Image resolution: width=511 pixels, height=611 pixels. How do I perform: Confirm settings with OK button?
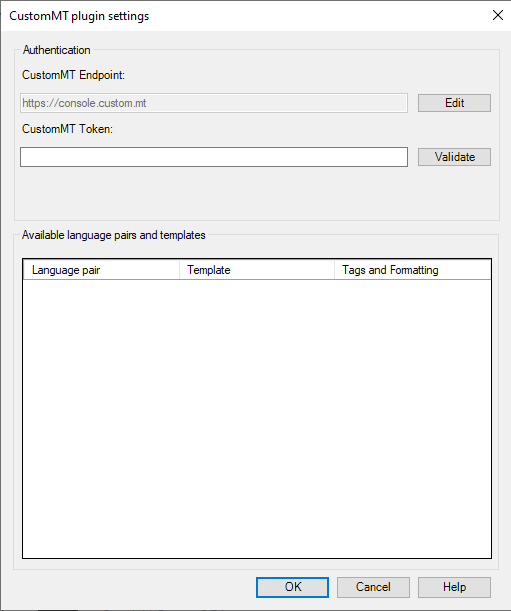(292, 587)
